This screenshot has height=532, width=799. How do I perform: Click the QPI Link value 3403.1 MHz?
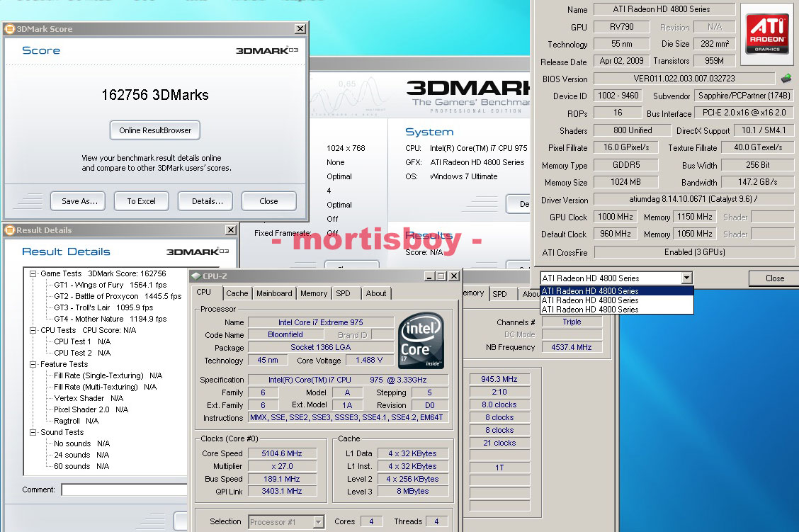coord(282,491)
